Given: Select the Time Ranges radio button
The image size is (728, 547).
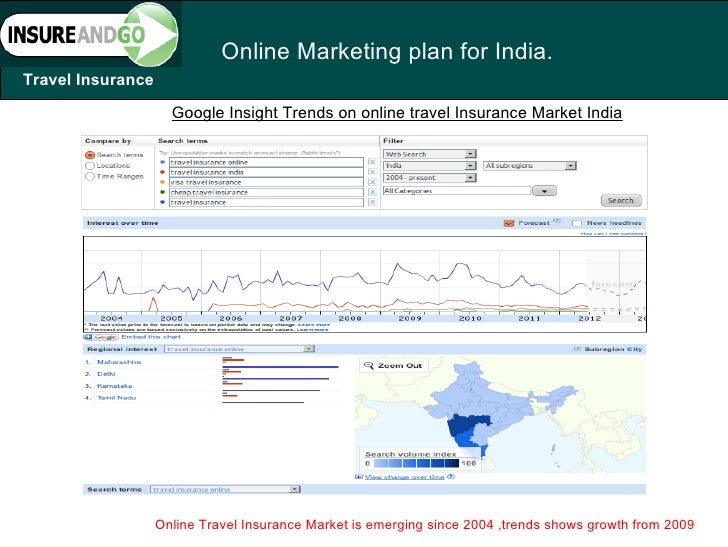Looking at the screenshot, I should coord(90,176).
